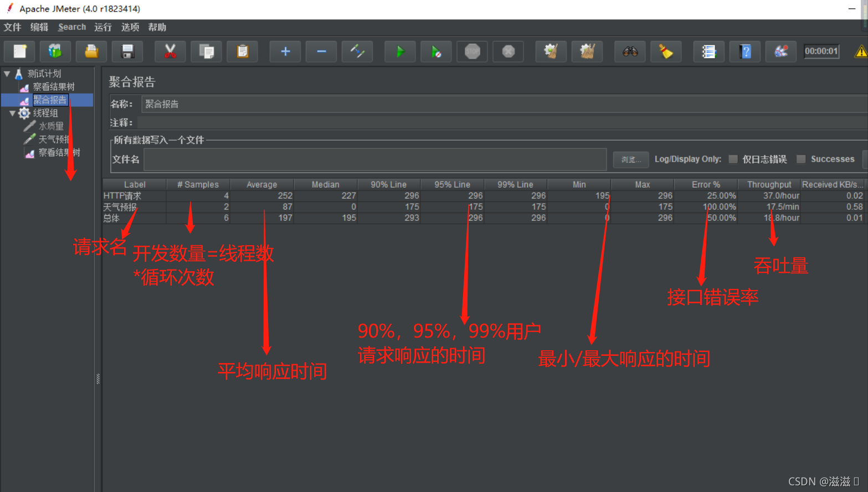Open the 运行 menu
The image size is (868, 492).
[x=103, y=27]
